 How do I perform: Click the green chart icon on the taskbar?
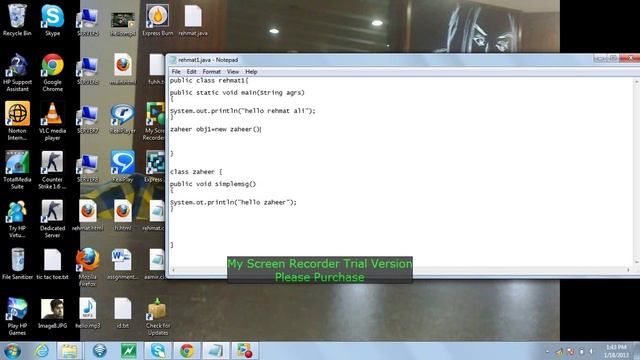click(128, 351)
